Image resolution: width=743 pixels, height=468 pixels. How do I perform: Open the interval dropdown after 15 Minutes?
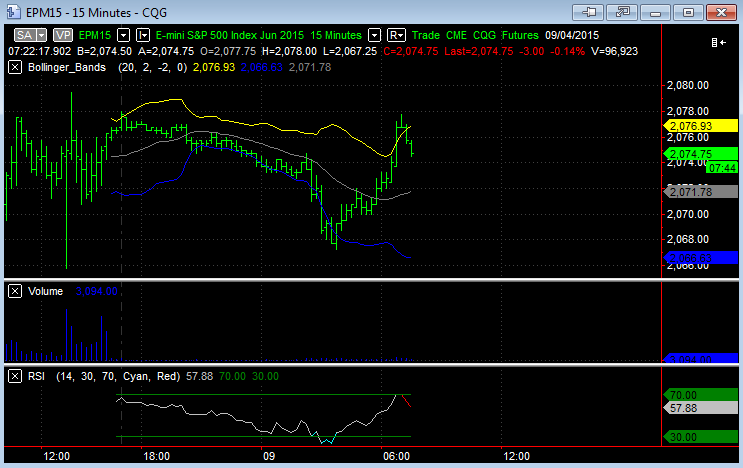374,35
